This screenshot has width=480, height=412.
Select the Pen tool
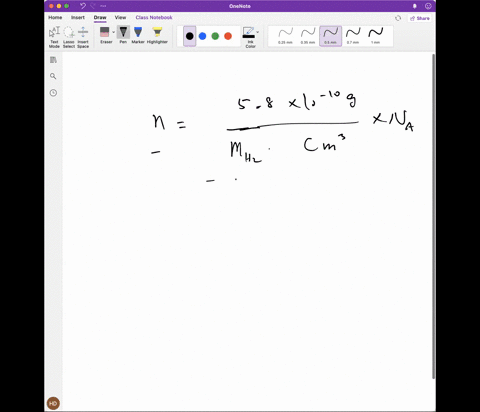click(123, 35)
